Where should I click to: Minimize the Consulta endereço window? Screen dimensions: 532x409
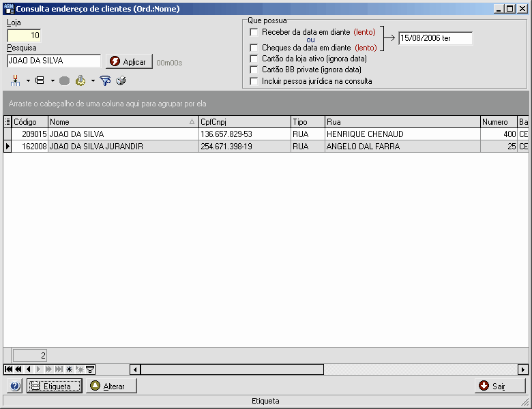pyautogui.click(x=499, y=9)
